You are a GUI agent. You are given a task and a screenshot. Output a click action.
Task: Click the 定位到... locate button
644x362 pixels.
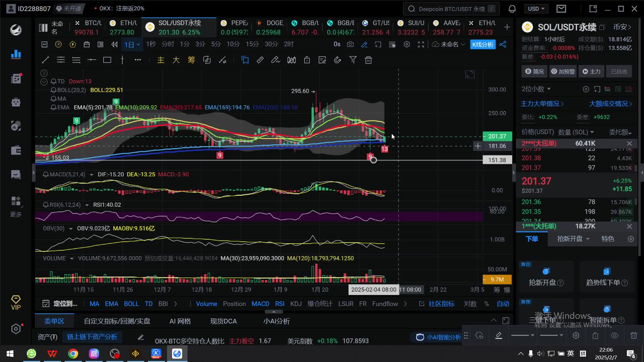60,304
